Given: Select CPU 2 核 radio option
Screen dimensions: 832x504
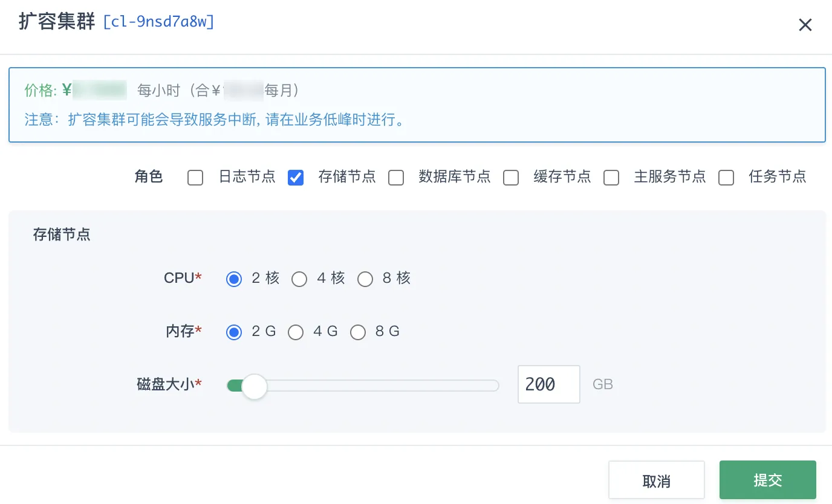Looking at the screenshot, I should pyautogui.click(x=234, y=279).
